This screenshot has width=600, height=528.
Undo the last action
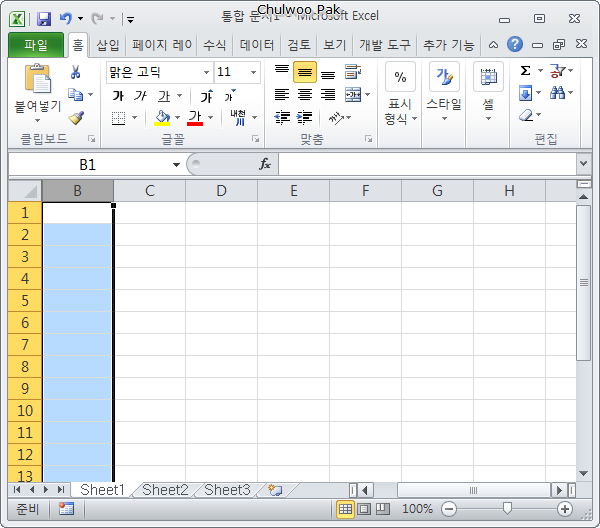(66, 18)
